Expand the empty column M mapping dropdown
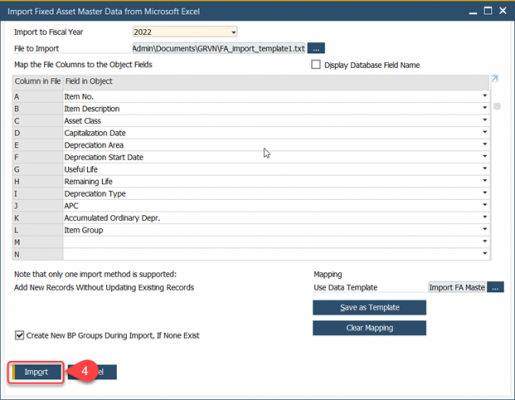The width and height of the screenshot is (515, 400). 485,242
